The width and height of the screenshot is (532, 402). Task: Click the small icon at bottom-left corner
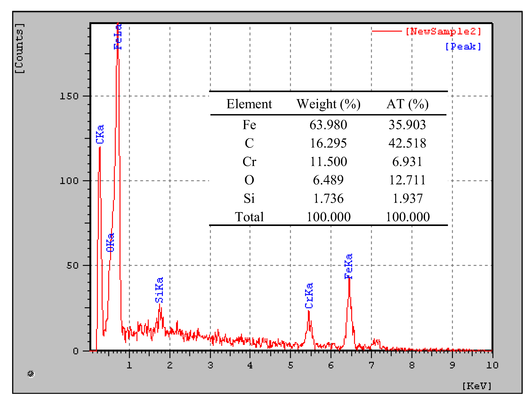pos(31,374)
